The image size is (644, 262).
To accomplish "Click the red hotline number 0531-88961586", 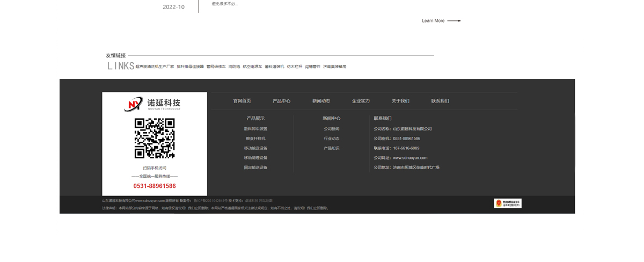I will pyautogui.click(x=155, y=186).
